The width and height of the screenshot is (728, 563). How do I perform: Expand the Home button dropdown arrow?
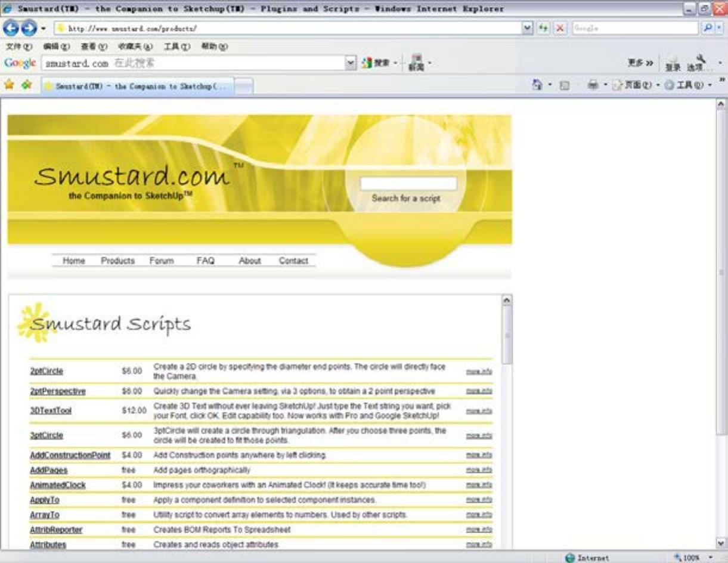(550, 85)
